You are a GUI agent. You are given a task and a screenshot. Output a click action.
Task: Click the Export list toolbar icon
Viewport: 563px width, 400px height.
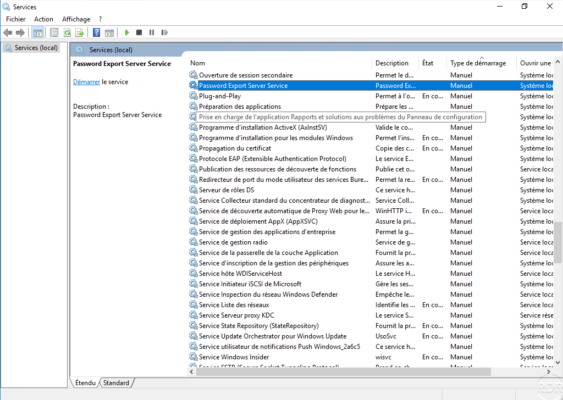click(80, 33)
